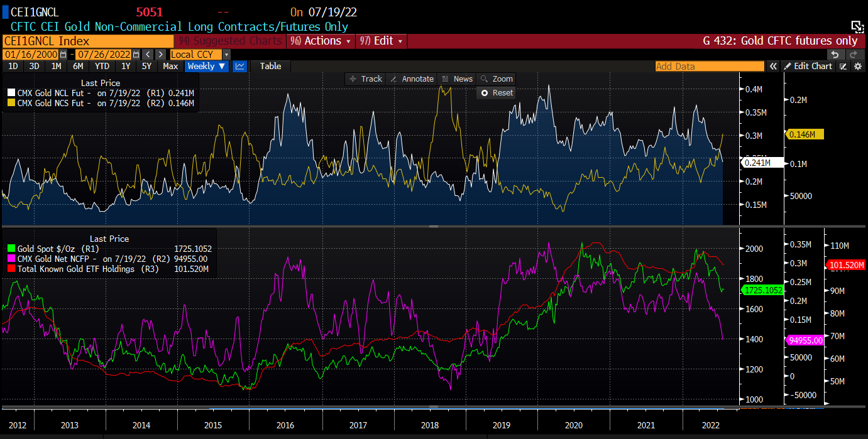
Task: Select the YTD time range button
Action: [102, 67]
